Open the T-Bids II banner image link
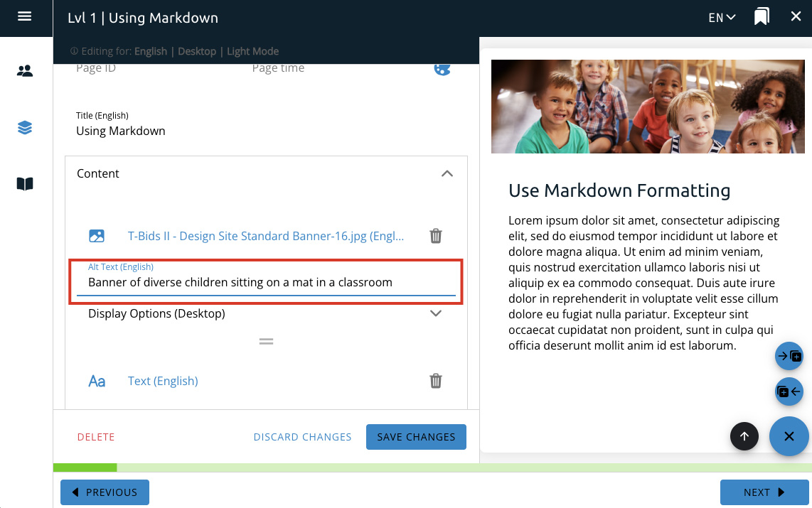 click(265, 236)
